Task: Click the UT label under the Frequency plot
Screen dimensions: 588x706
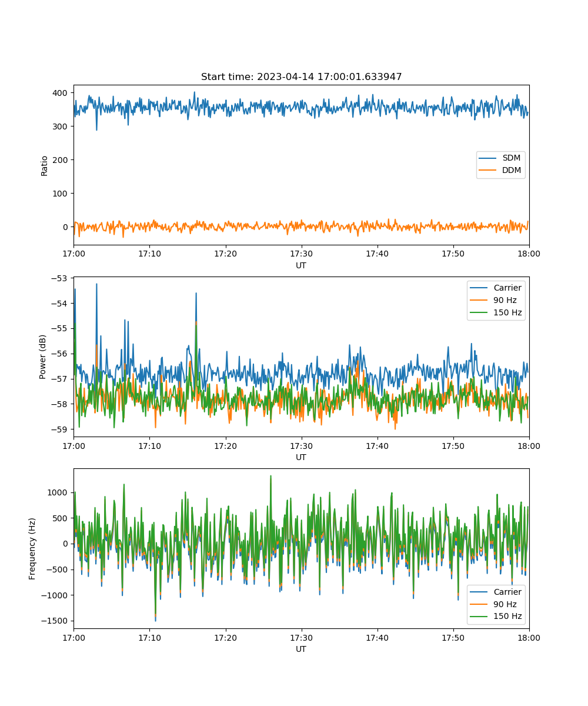Action: click(301, 649)
